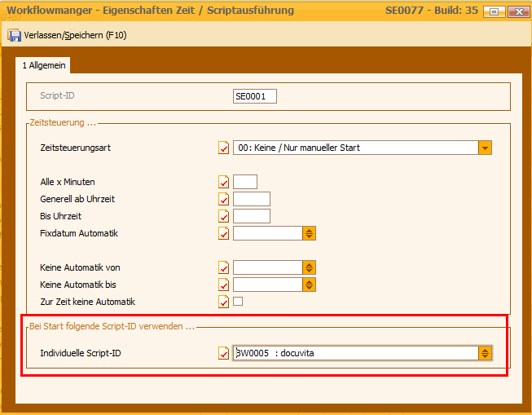532x415 pixels.
Task: Open the Individuelle Script-ID selector arrows
Action: click(x=485, y=353)
